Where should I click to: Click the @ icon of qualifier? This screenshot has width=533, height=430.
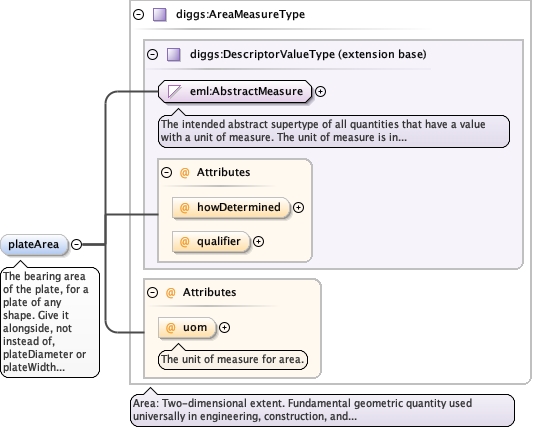click(184, 241)
